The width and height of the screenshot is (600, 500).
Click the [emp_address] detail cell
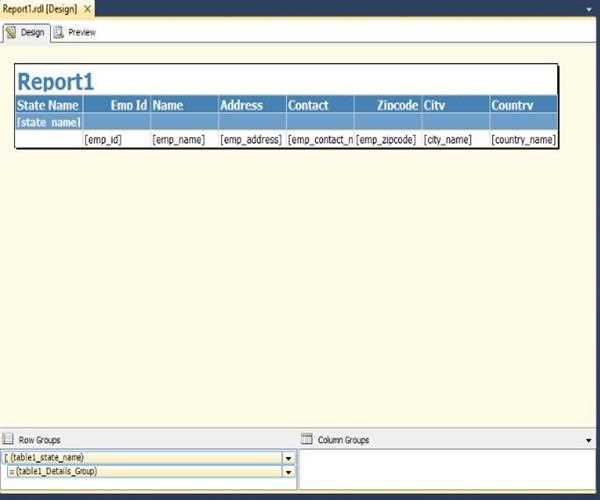251,140
